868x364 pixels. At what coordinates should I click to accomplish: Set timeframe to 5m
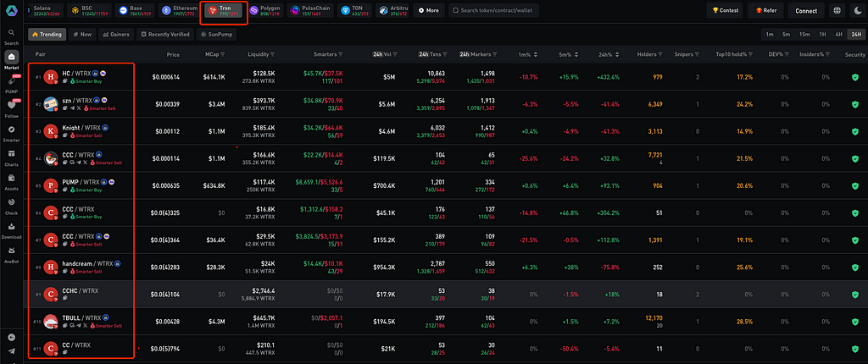coord(786,35)
